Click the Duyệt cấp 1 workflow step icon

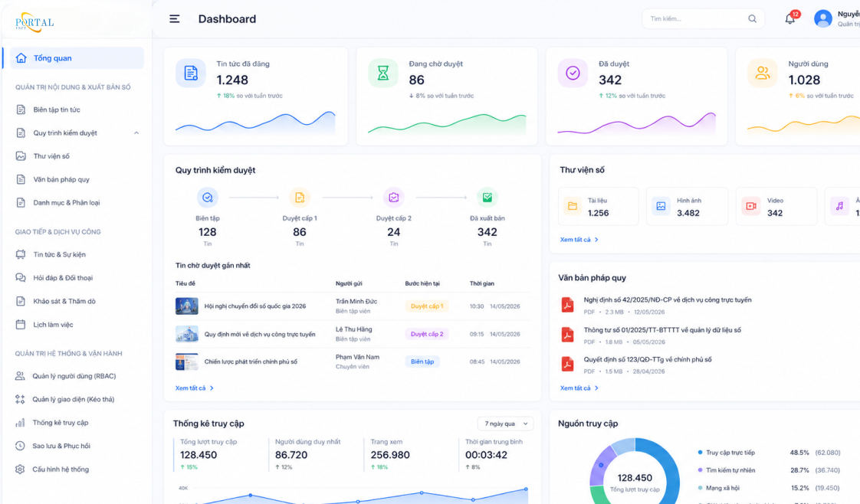tap(300, 197)
